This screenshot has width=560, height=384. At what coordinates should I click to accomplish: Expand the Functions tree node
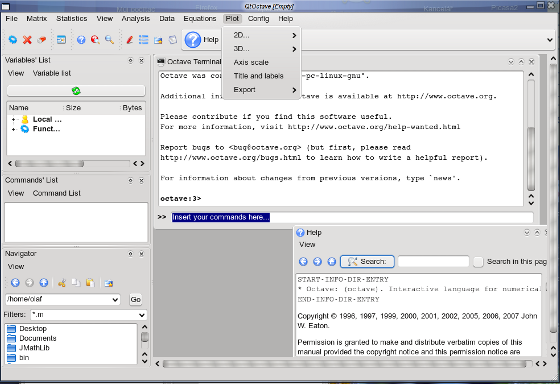point(13,129)
